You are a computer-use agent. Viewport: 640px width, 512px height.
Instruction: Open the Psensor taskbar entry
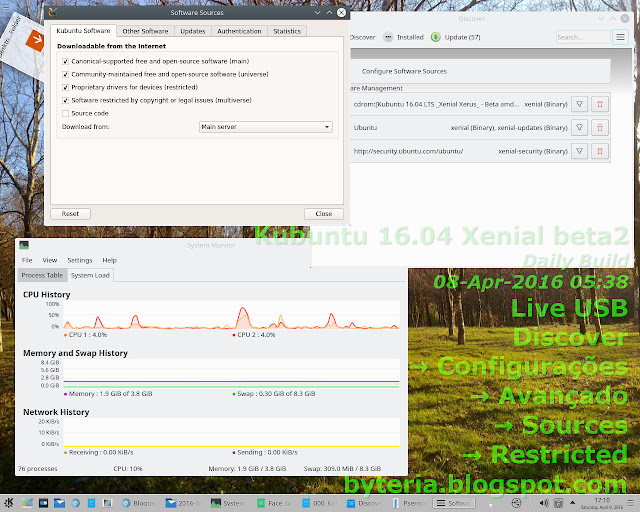[409, 503]
